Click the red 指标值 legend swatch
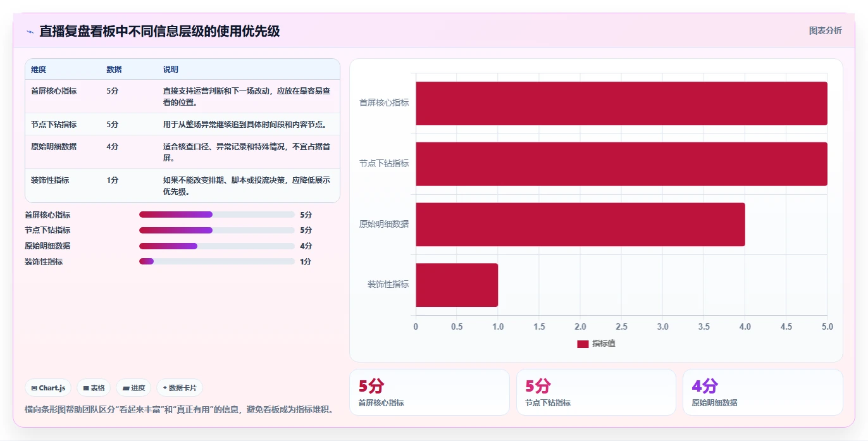 click(x=583, y=344)
